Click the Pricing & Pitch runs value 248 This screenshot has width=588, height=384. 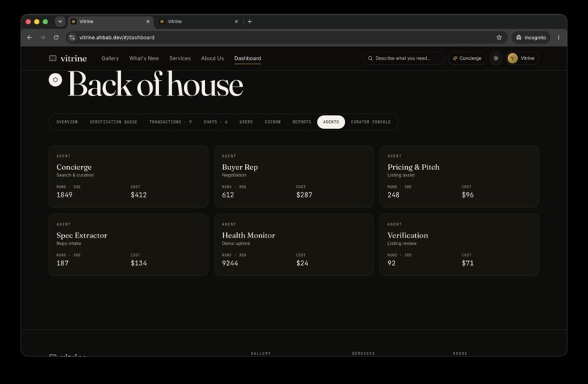point(393,195)
